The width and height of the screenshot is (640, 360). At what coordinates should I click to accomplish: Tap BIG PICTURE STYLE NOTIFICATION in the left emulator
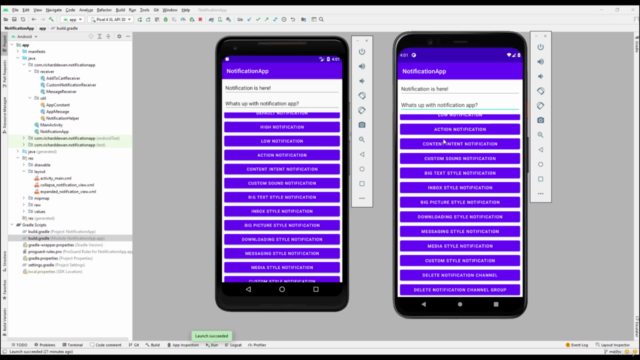click(x=282, y=226)
